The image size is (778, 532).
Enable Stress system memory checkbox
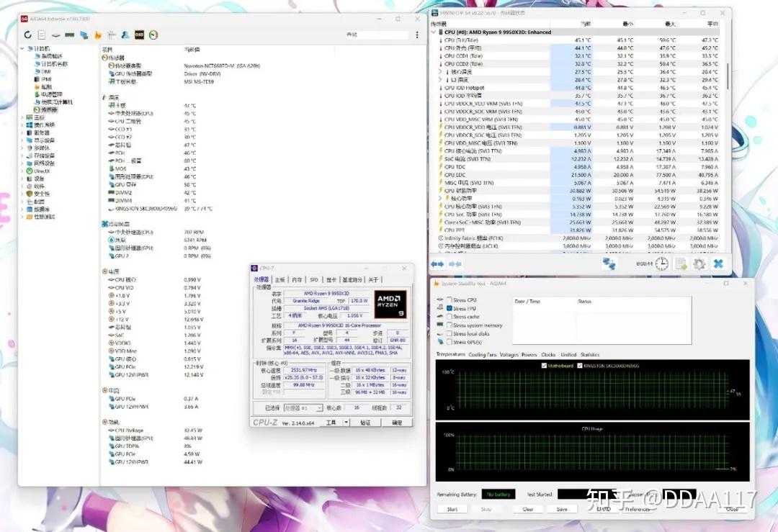pos(450,325)
